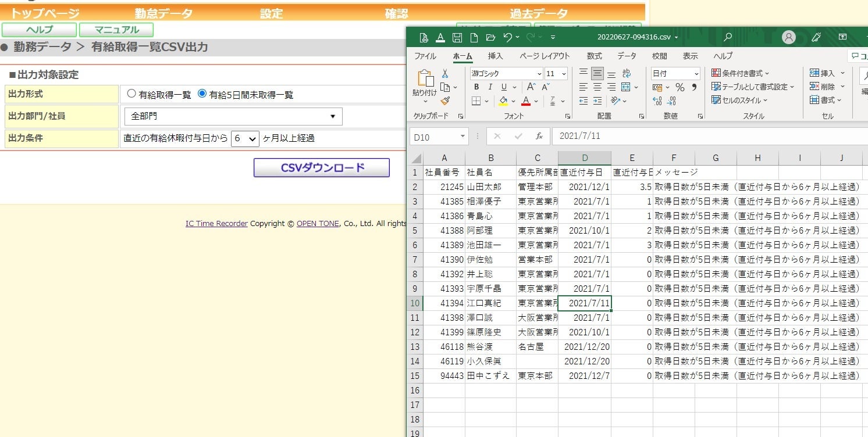This screenshot has height=437, width=868.
Task: Click the yellow fill color swatch
Action: click(x=504, y=101)
